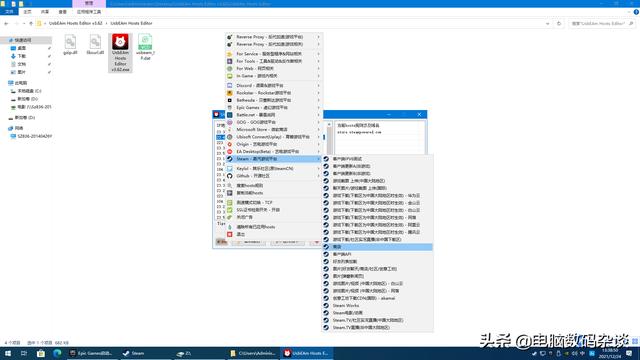Open the Steam submenu entry
This screenshot has width=640, height=360.
[274, 159]
